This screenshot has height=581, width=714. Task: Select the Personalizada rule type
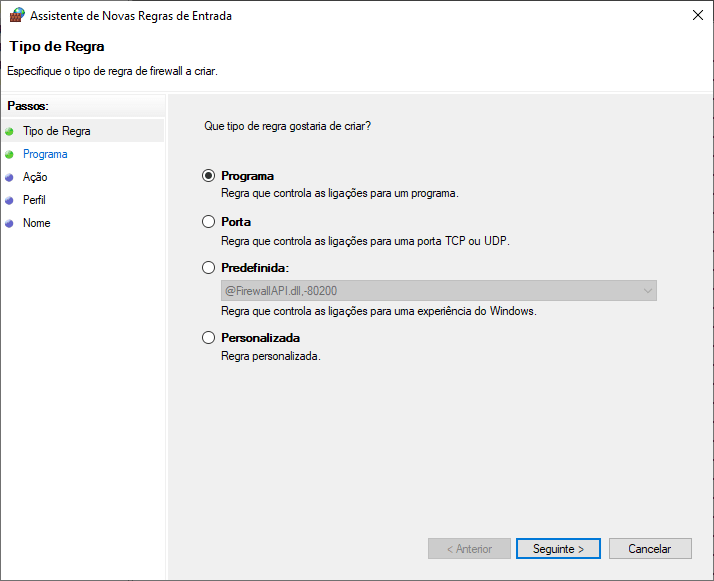[208, 338]
